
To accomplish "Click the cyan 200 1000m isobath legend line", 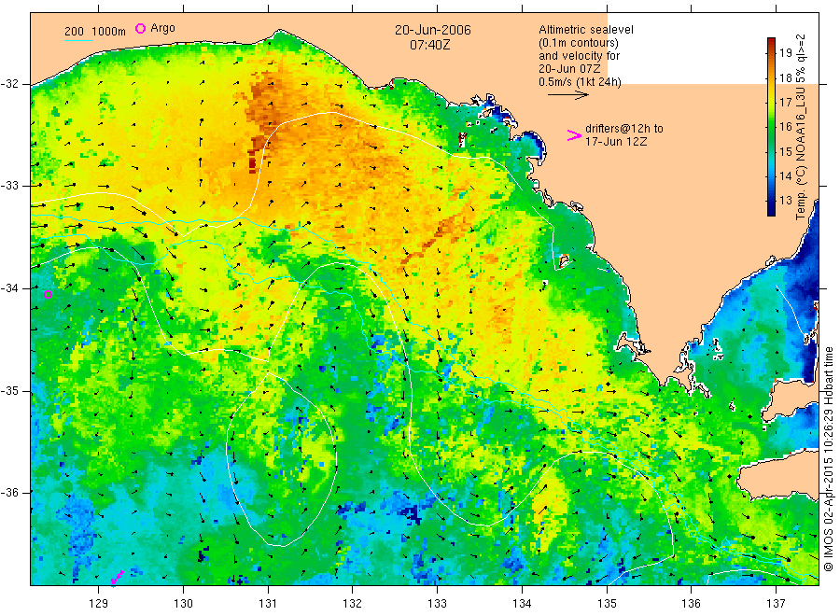I will 78,39.
